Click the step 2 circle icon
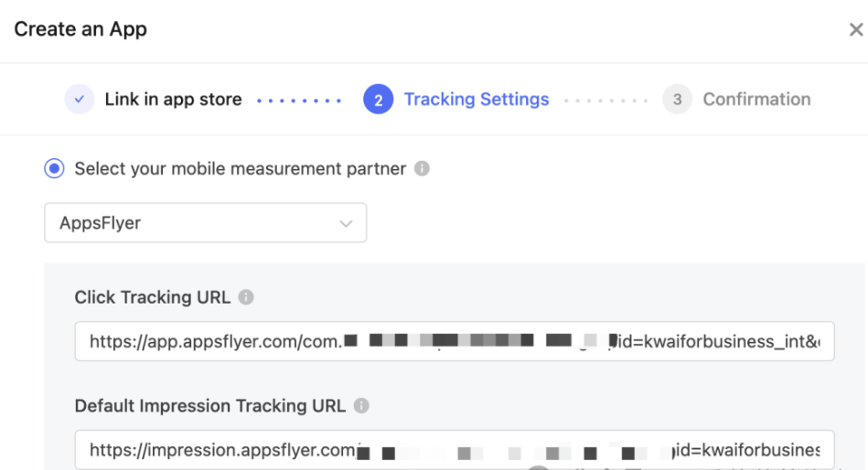 378,99
